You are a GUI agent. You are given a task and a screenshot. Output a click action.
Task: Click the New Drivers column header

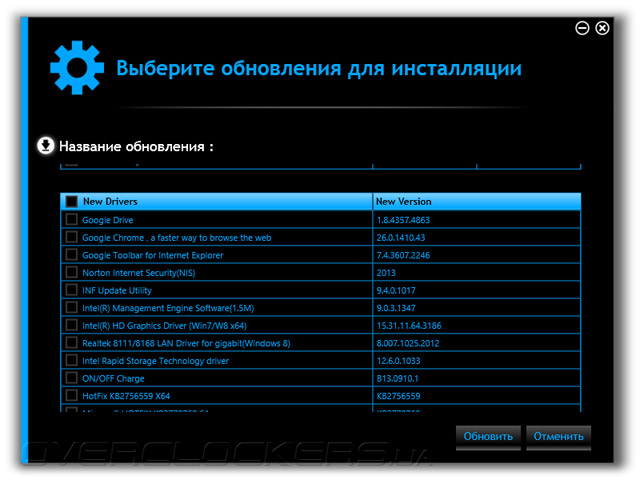pyautogui.click(x=217, y=202)
